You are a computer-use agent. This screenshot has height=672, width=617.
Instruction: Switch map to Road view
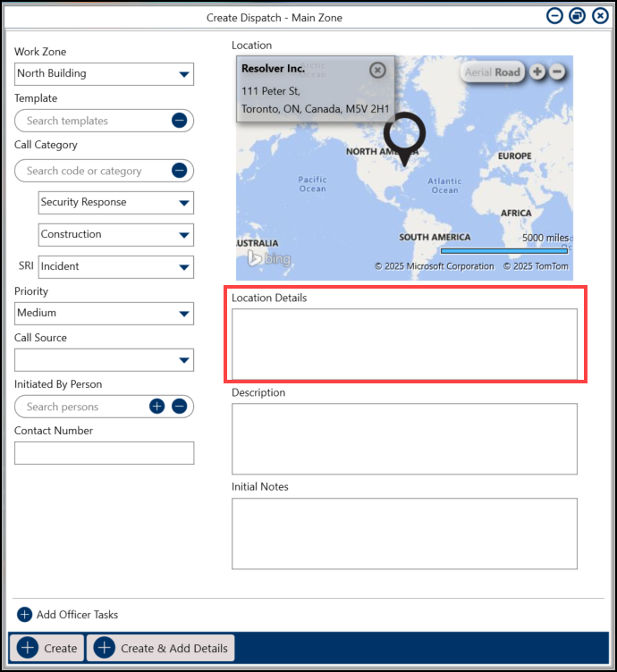[x=507, y=72]
